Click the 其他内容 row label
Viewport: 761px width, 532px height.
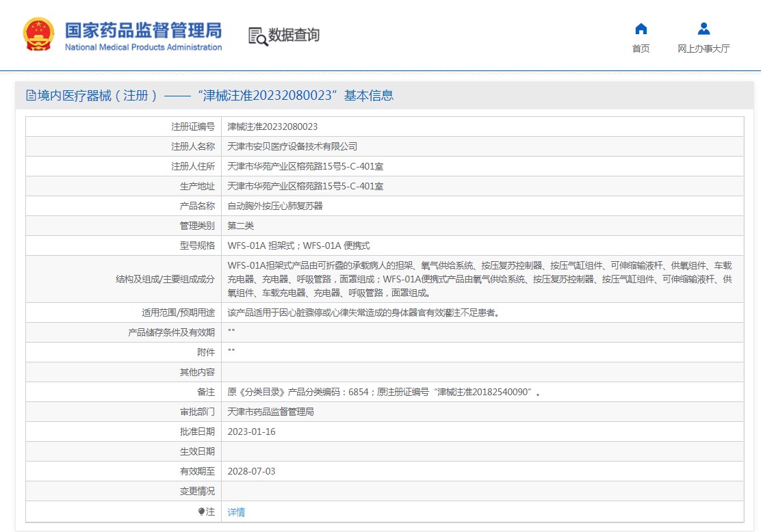(197, 372)
